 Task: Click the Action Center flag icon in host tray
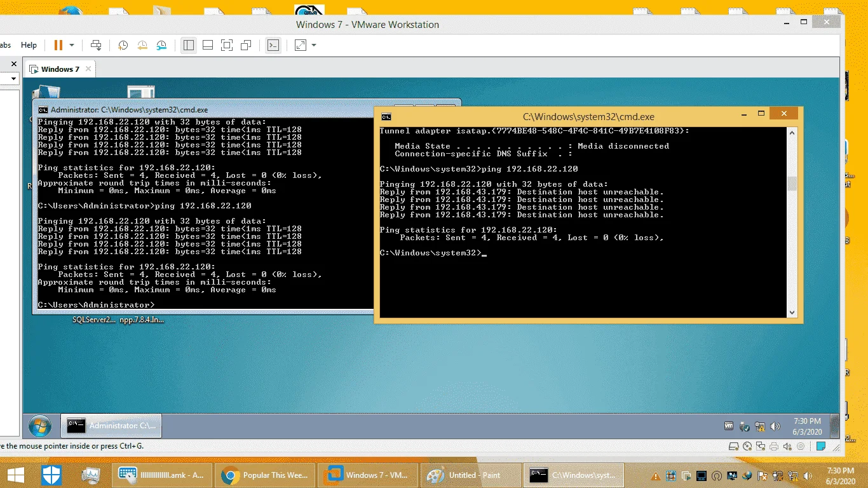[762, 475]
